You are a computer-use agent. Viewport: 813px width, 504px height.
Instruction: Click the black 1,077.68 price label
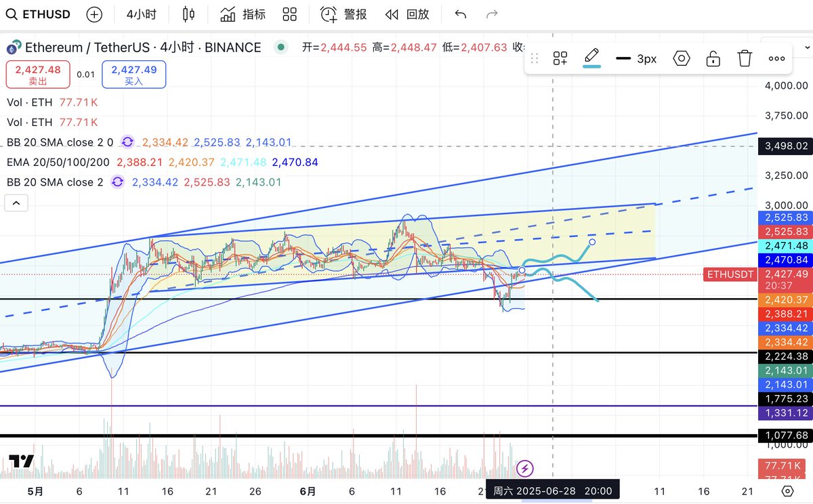click(786, 435)
